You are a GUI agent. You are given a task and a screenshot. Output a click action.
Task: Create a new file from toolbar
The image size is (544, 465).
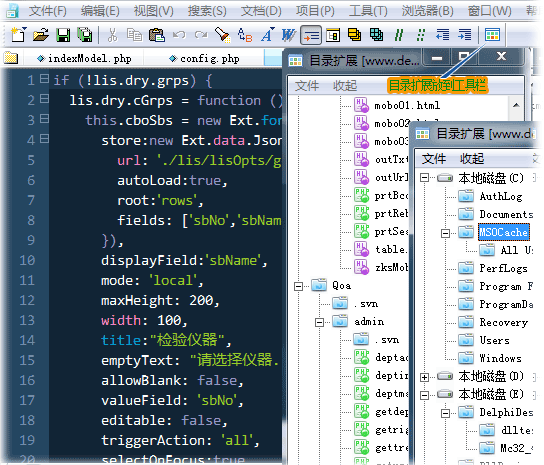point(18,34)
